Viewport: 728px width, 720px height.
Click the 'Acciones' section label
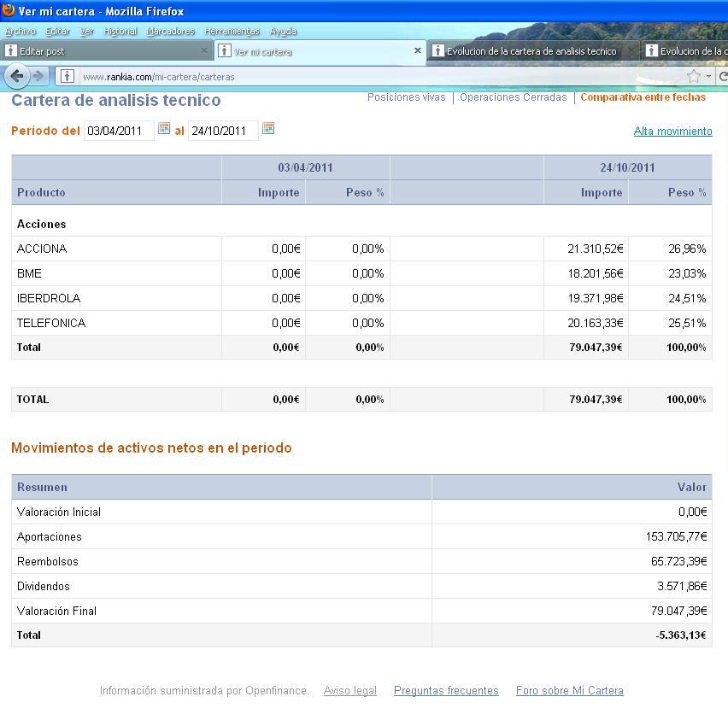(x=41, y=224)
